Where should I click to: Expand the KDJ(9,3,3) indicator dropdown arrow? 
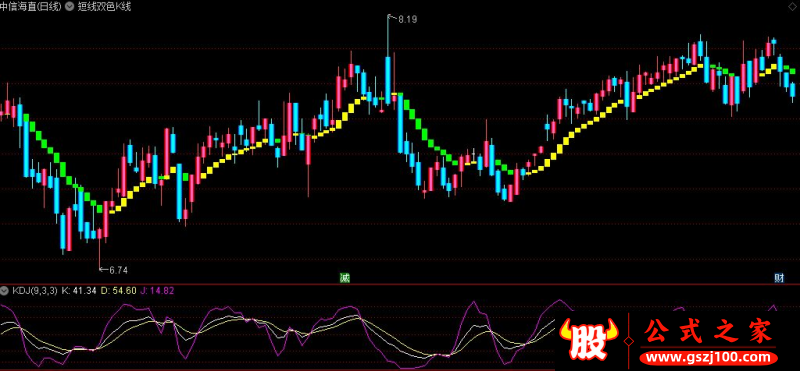coord(5,291)
